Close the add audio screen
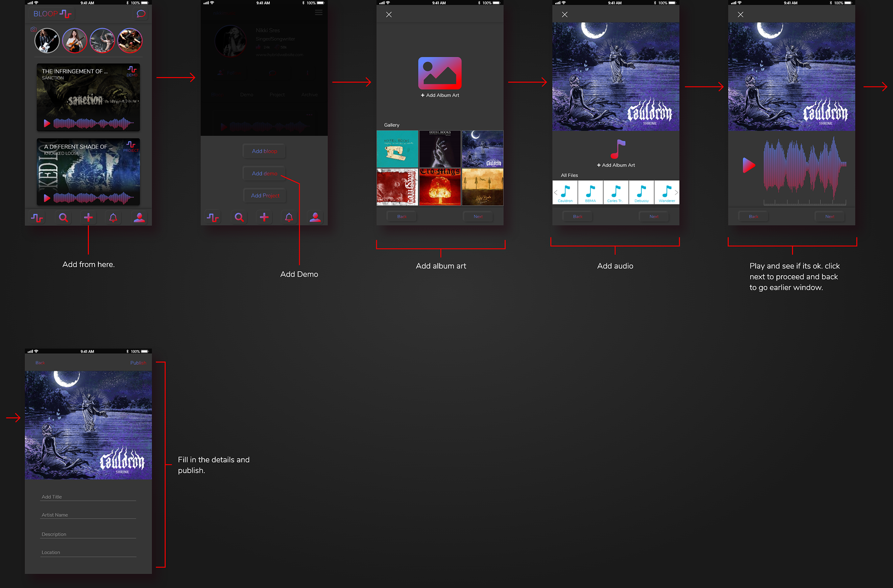893x588 pixels. click(565, 15)
